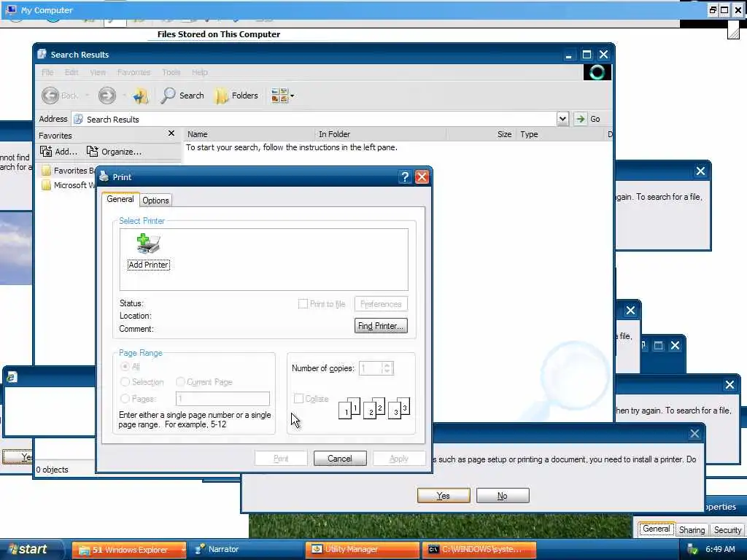This screenshot has width=747, height=560.
Task: Switch to Utility Manager in taskbar
Action: [363, 550]
